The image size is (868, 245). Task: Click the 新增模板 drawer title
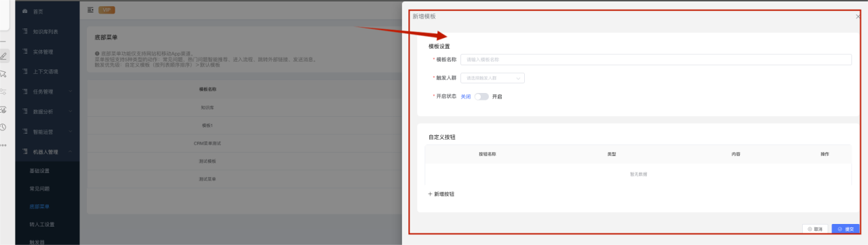click(x=424, y=16)
